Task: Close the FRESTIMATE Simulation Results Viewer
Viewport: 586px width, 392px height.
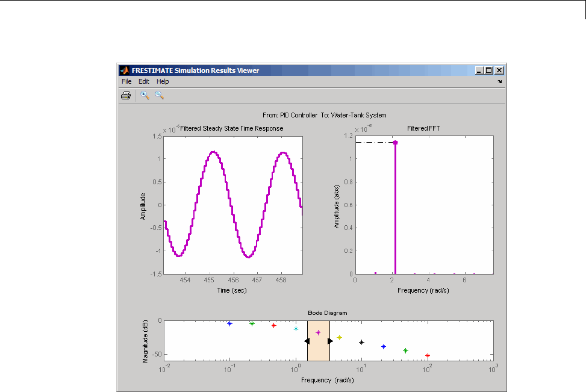Action: 499,70
